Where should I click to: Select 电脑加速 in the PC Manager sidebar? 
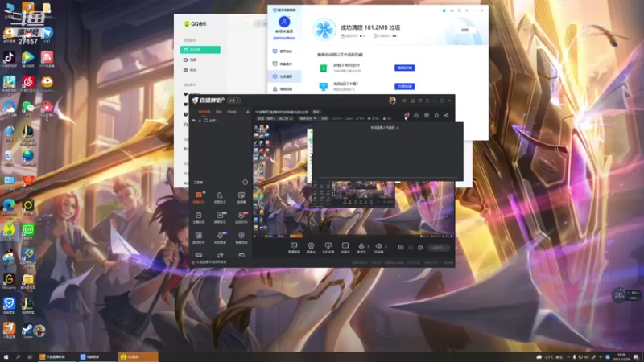[x=284, y=89]
